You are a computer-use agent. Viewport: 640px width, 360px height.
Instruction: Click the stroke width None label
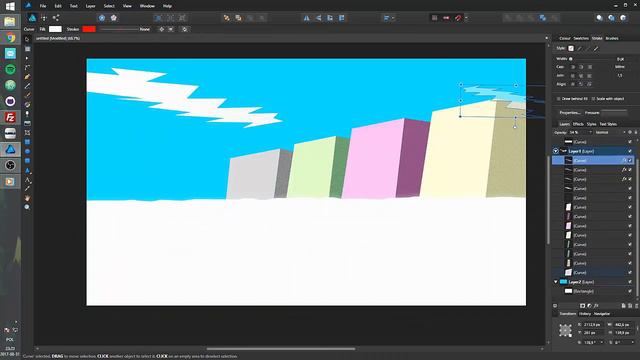coord(145,29)
